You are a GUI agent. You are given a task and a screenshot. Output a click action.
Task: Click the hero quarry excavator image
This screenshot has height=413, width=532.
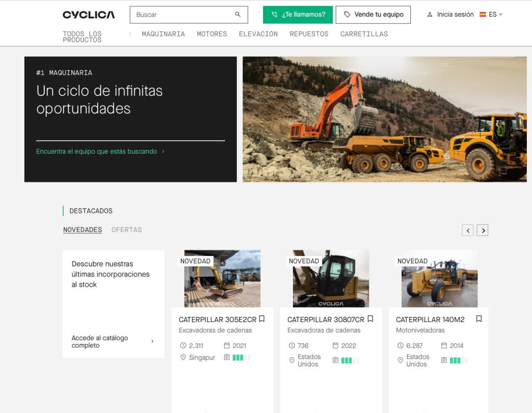384,119
